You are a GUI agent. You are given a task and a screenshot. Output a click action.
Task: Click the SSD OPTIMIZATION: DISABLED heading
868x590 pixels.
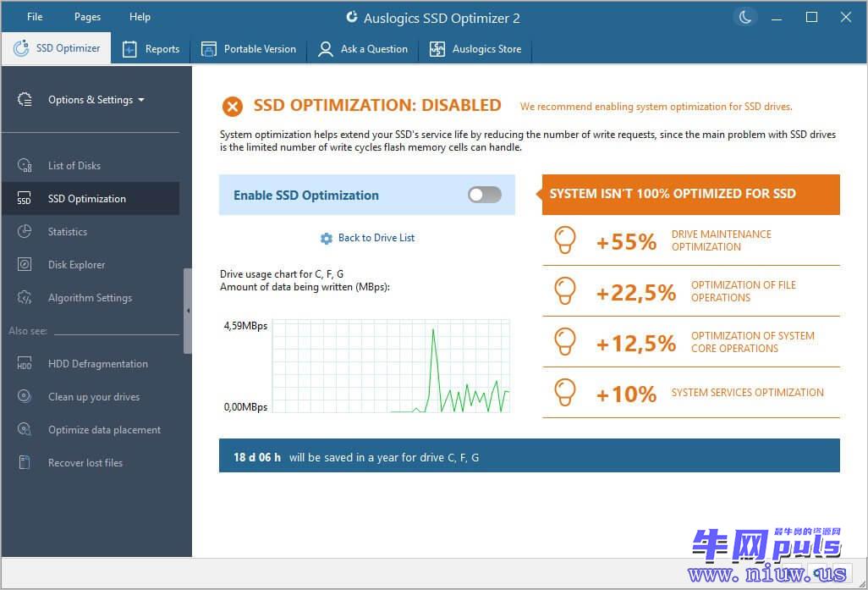click(377, 105)
